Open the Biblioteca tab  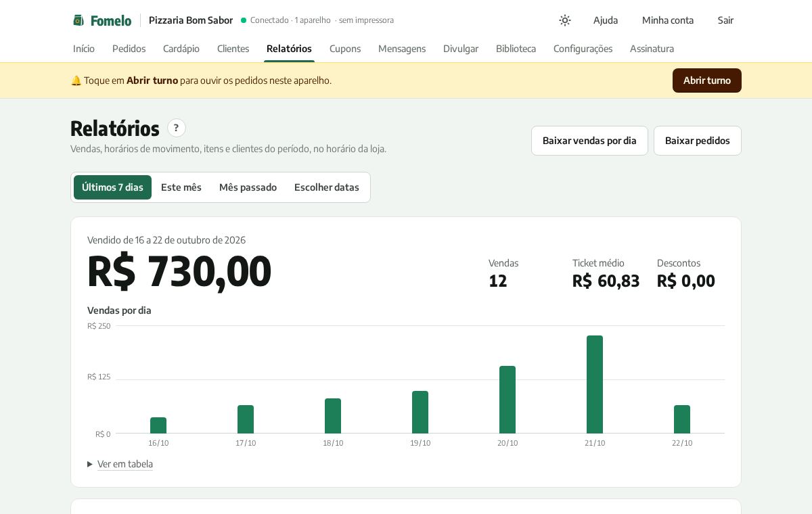(516, 49)
